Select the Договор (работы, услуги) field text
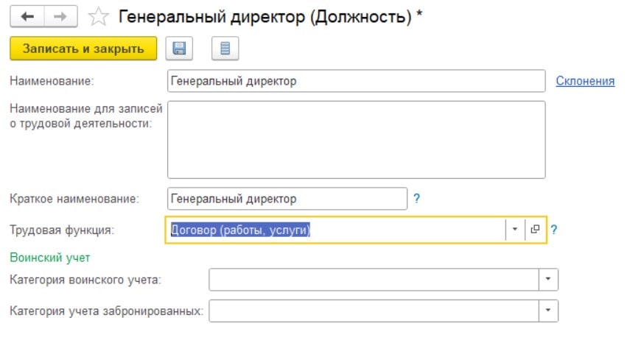This screenshot has height=343, width=644. point(240,230)
